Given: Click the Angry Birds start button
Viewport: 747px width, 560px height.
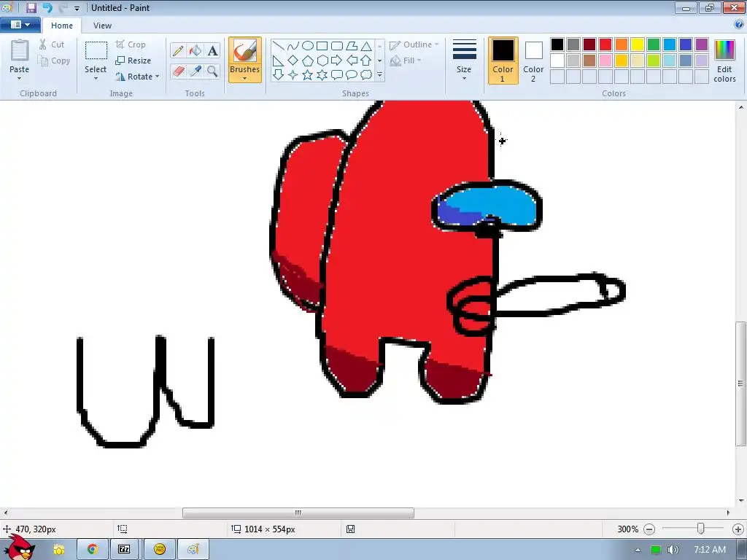Looking at the screenshot, I should [x=20, y=548].
